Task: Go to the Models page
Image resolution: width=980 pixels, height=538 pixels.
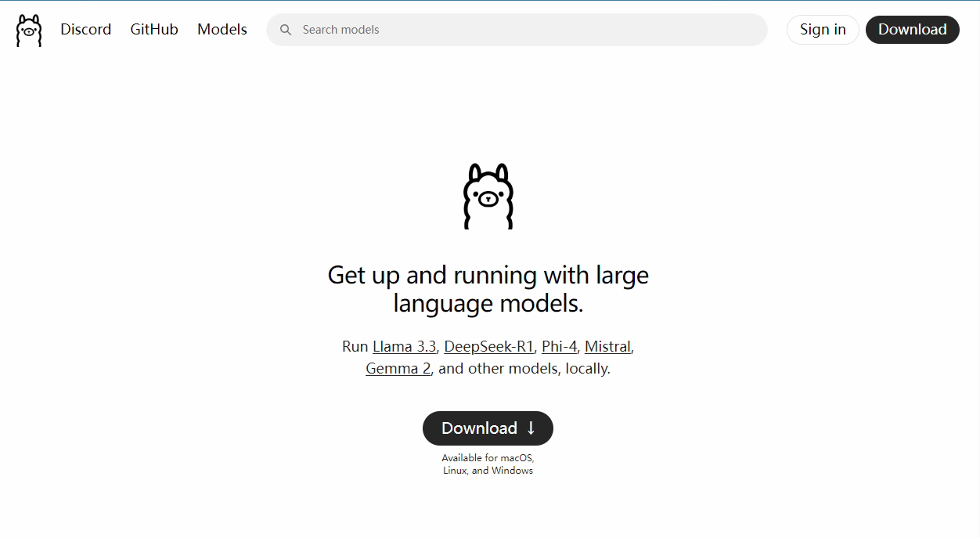Action: click(222, 30)
